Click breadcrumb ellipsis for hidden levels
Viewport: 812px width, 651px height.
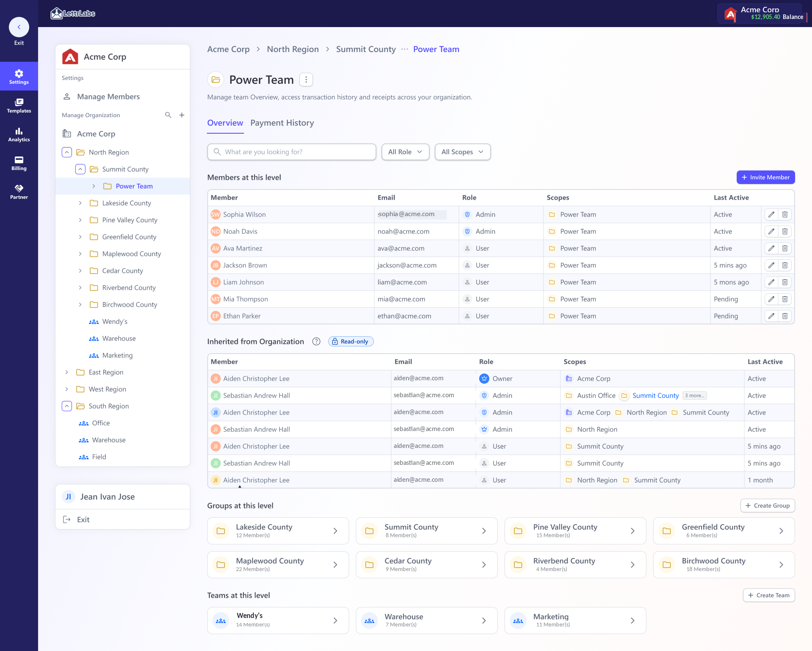click(x=405, y=49)
